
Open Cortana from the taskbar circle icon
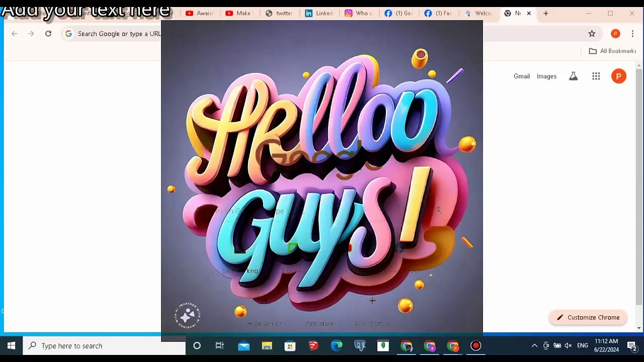coord(197,346)
